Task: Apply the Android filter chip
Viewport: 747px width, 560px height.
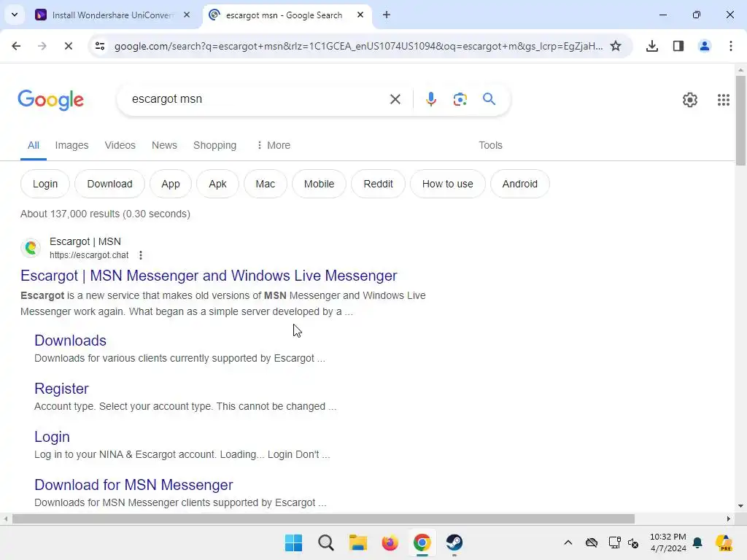Action: point(519,184)
